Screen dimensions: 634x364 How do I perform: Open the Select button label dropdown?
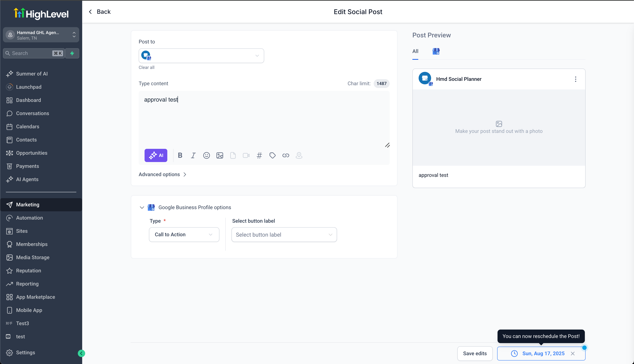coord(284,234)
